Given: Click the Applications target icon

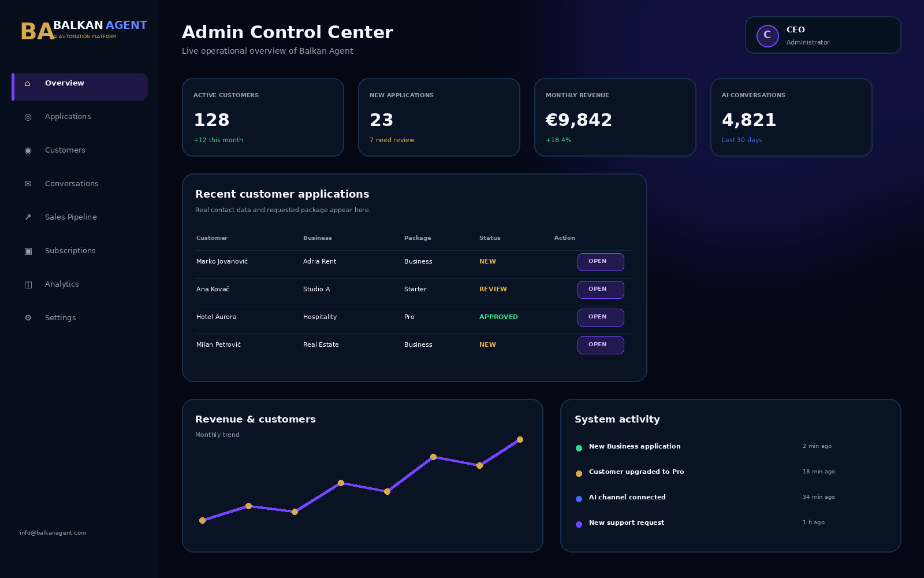Looking at the screenshot, I should (28, 117).
